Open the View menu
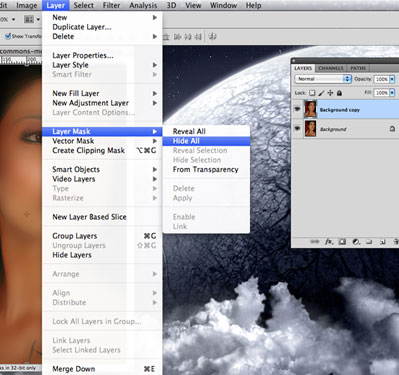 tap(193, 5)
